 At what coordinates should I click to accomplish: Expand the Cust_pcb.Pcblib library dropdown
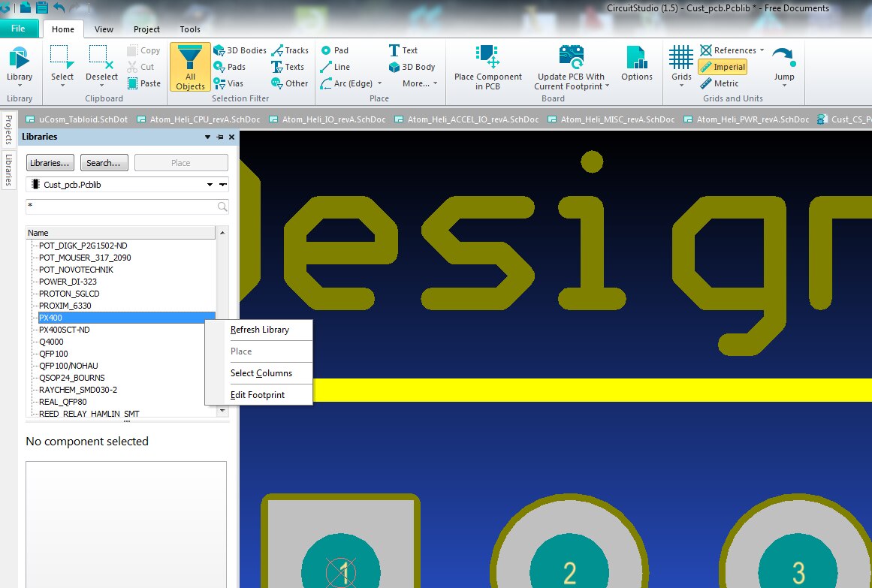pos(210,185)
